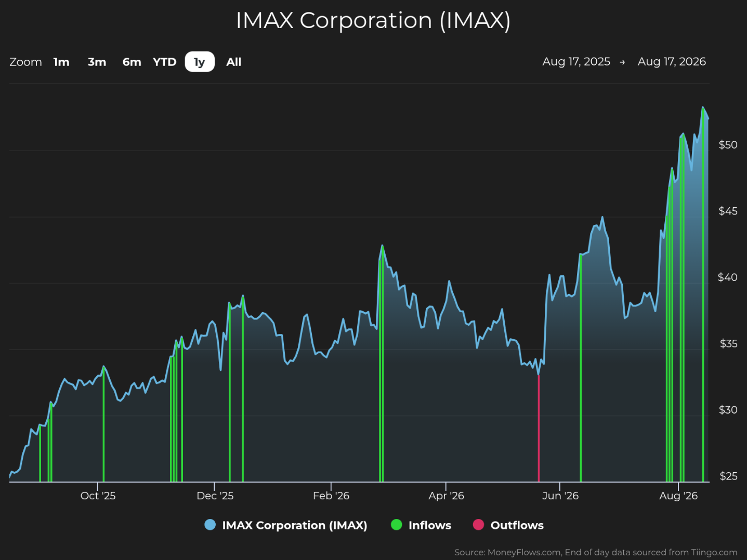Click the chart title IMAX Corporation (IMAX)

(373, 20)
